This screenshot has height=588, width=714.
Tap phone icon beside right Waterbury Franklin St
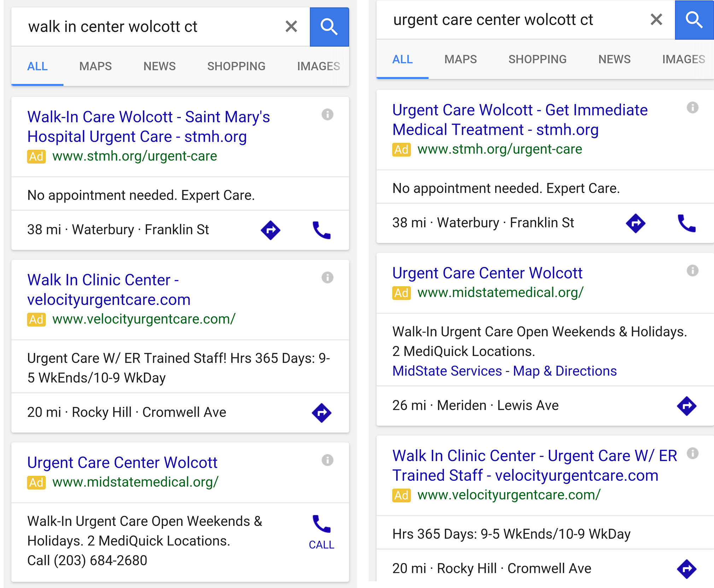click(686, 223)
